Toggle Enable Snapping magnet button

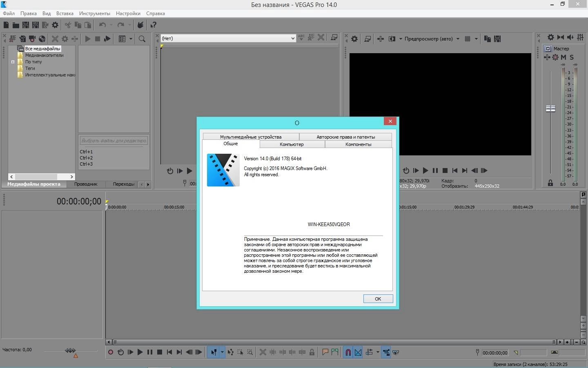pos(348,352)
